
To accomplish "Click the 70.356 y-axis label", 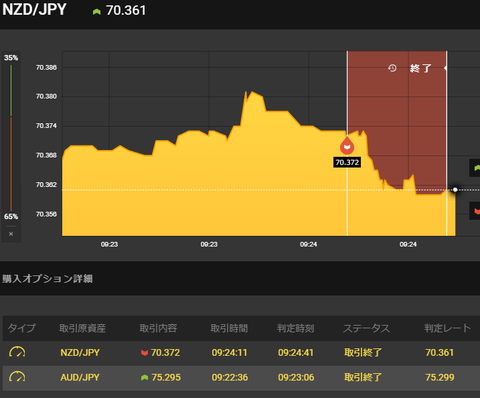I will tap(46, 214).
